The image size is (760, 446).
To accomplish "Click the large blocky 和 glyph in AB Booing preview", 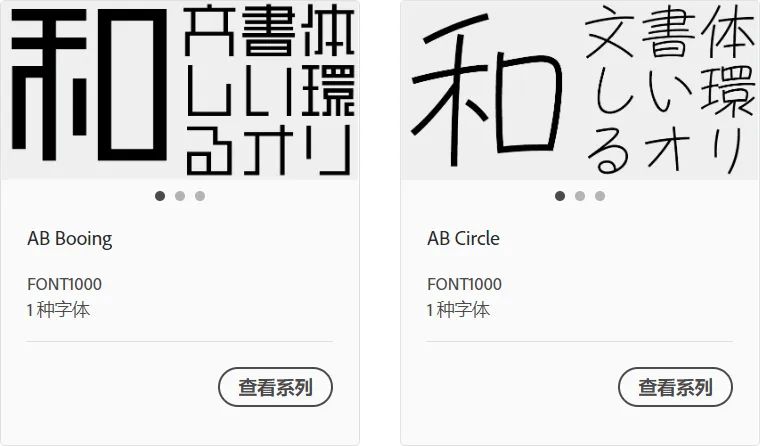I will tap(89, 85).
